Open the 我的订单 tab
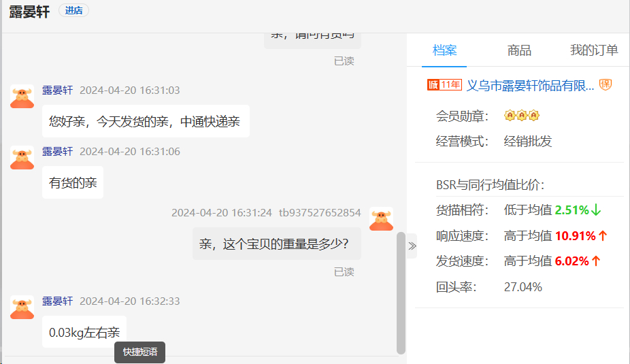This screenshot has width=630, height=364. coord(594,50)
